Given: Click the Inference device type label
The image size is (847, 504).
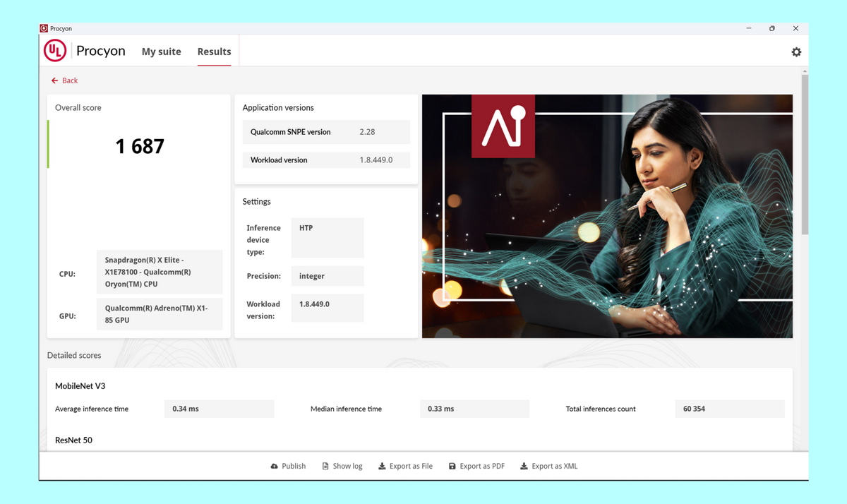Looking at the screenshot, I should [x=263, y=240].
